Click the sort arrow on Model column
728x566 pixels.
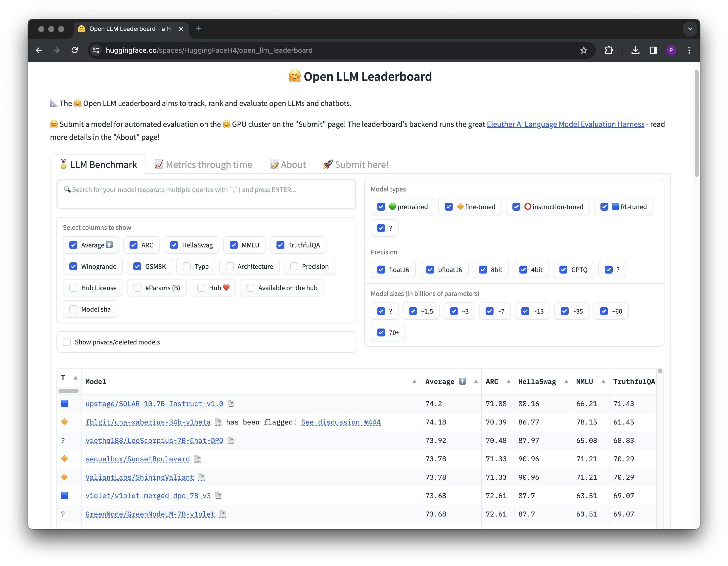pos(414,382)
